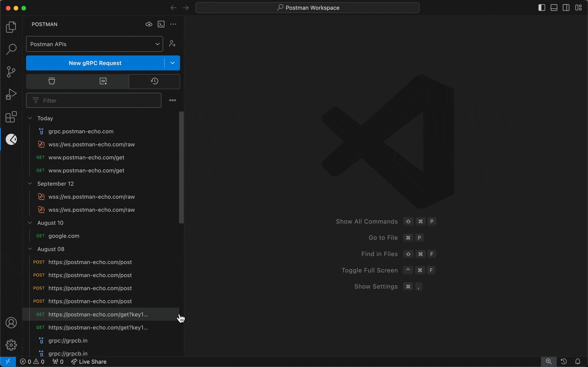Image resolution: width=588 pixels, height=367 pixels.
Task: Open the Run and Debug view
Action: (11, 94)
